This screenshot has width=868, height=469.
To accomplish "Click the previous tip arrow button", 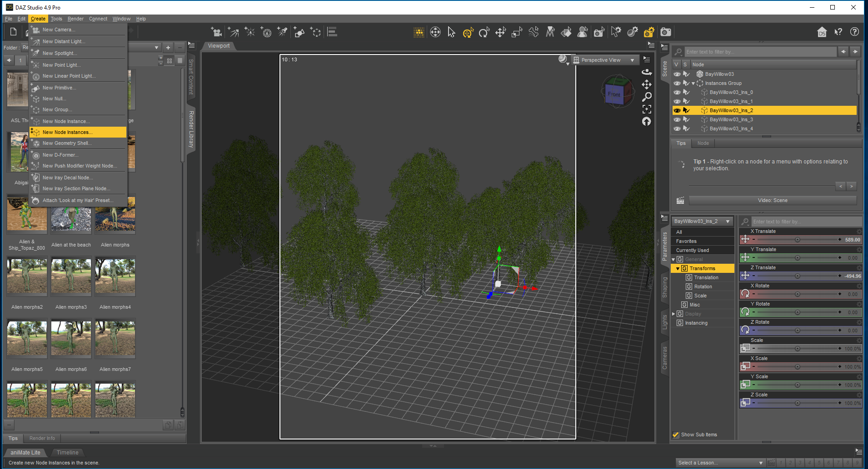I will pyautogui.click(x=841, y=186).
